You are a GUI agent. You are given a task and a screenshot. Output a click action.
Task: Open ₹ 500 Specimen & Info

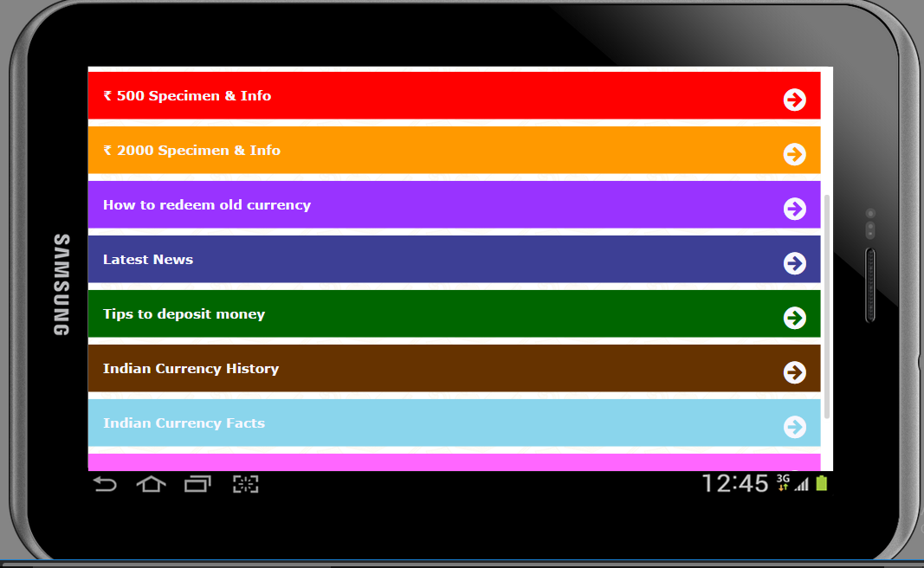pyautogui.click(x=455, y=95)
